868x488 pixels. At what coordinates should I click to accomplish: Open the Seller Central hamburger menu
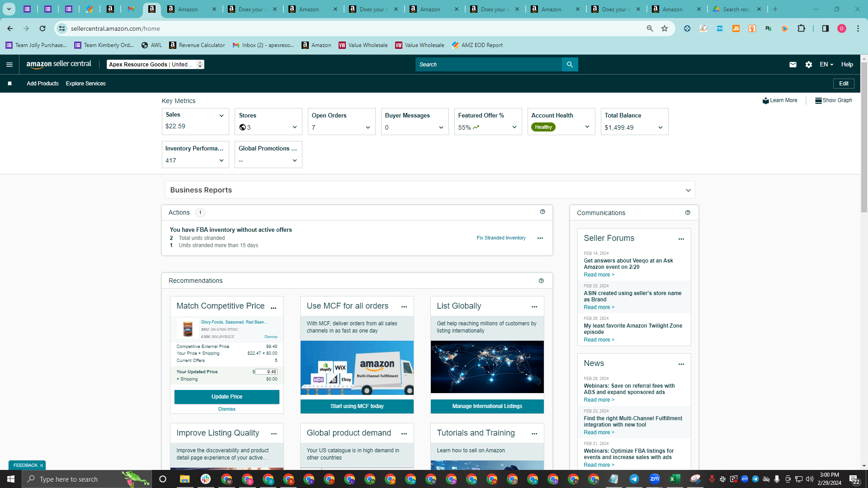9,65
